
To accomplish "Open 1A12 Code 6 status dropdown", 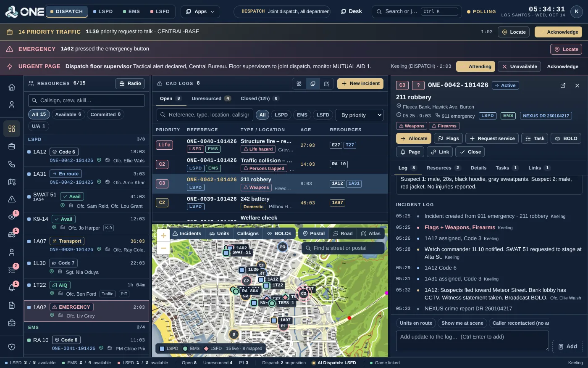I will point(64,152).
